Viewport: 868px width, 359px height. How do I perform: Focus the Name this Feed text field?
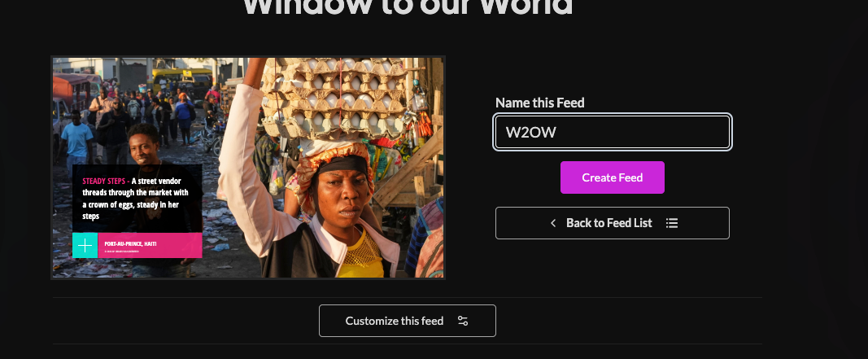[613, 132]
